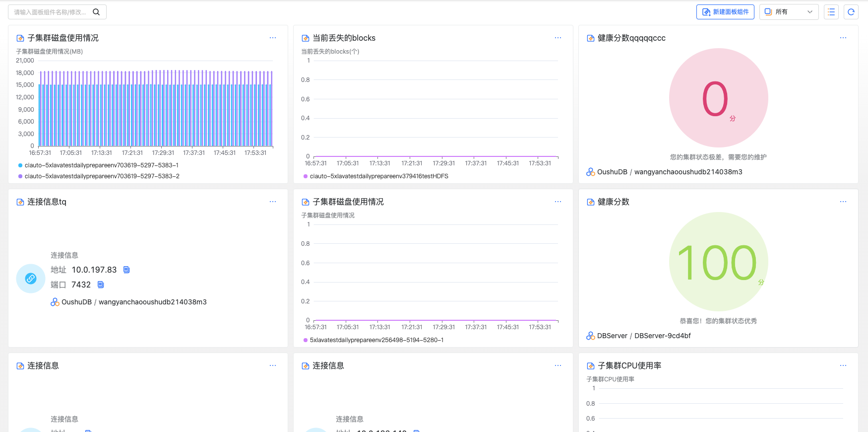Click the green 100 health score circle
The height and width of the screenshot is (432, 868).
(718, 262)
